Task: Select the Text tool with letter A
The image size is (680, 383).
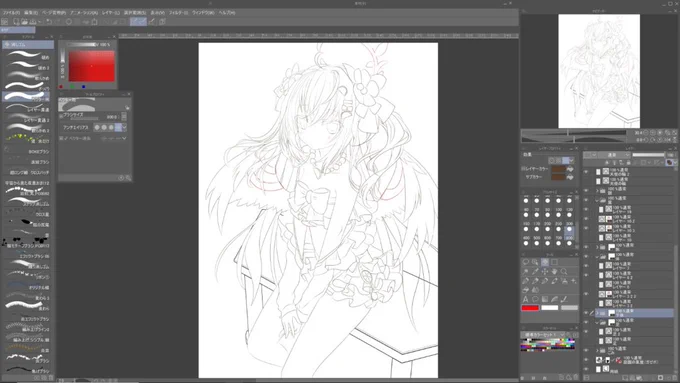Action: 526,299
